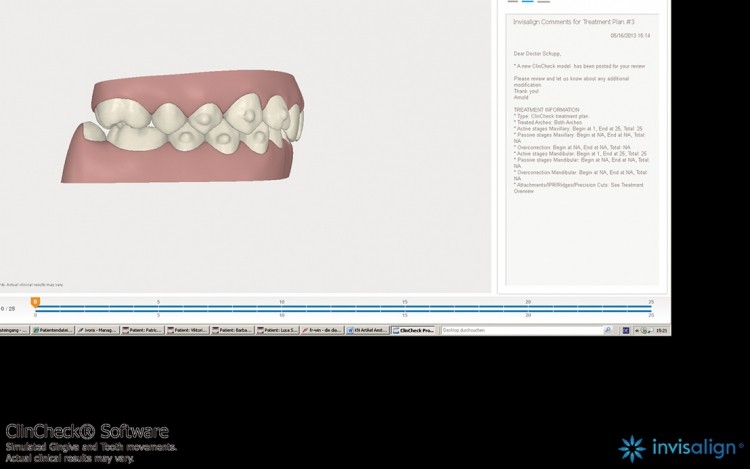The width and height of the screenshot is (750, 469).
Task: Click the Desktop durchsuchen search field
Action: pos(521,330)
